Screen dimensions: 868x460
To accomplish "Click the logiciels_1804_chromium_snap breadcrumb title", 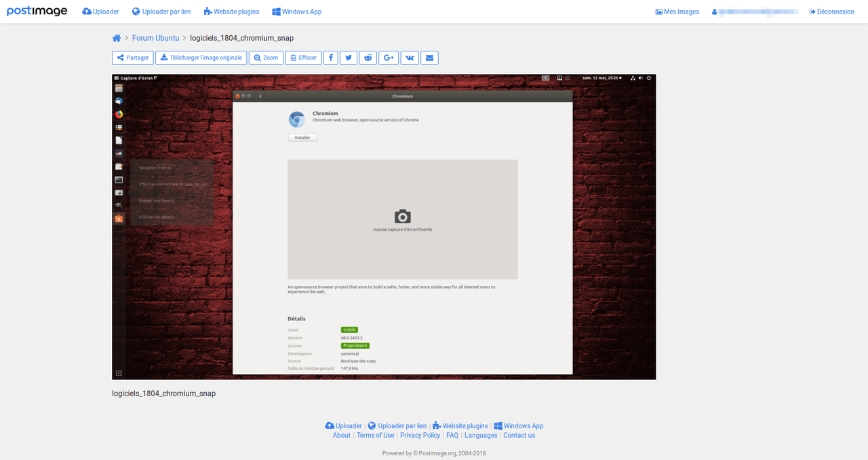I will [241, 38].
